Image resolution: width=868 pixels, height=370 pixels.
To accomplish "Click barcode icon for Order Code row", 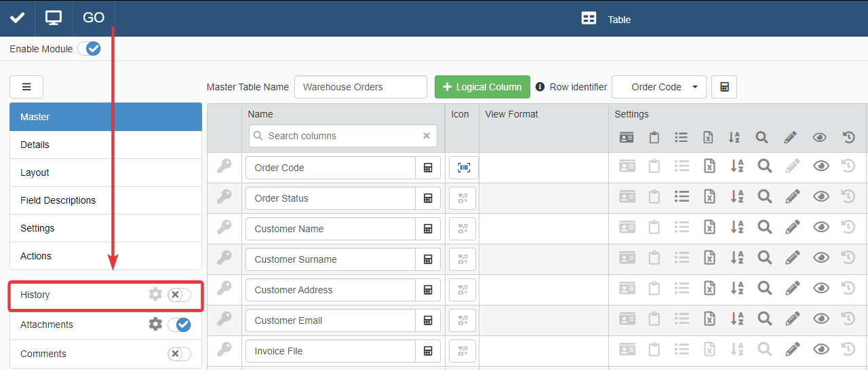I will 463,168.
